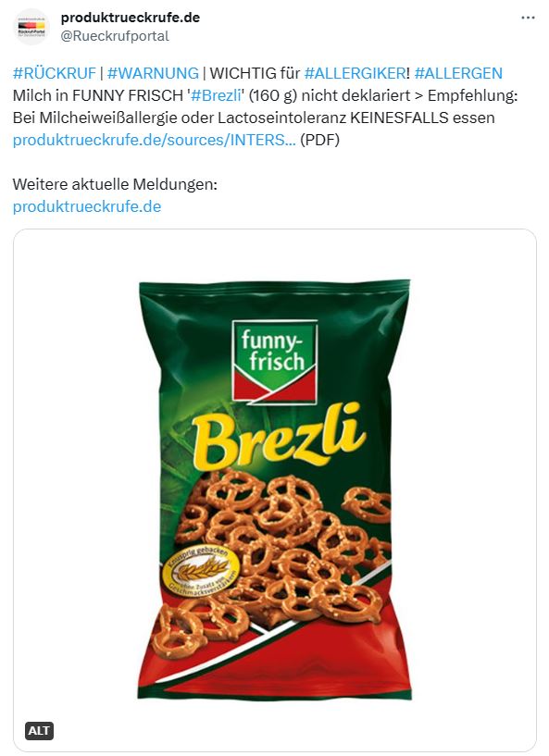
Task: Open the #RÜCKRUF hashtag
Action: click(x=55, y=73)
